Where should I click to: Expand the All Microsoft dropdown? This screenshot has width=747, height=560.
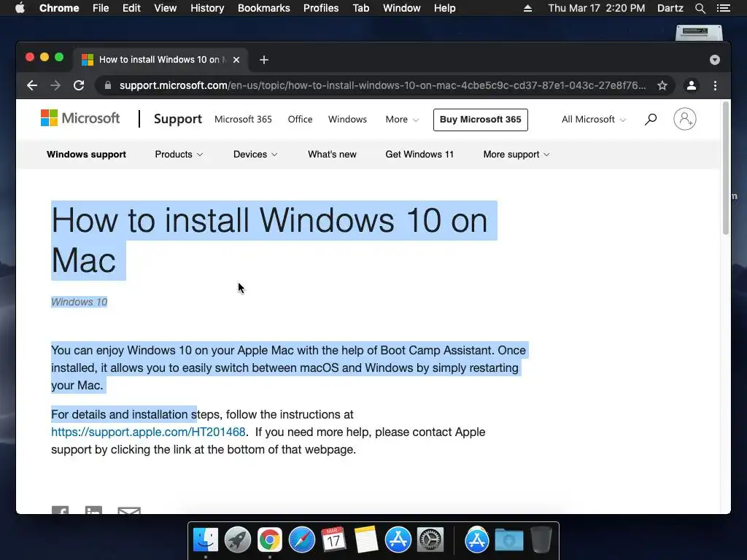coord(594,120)
